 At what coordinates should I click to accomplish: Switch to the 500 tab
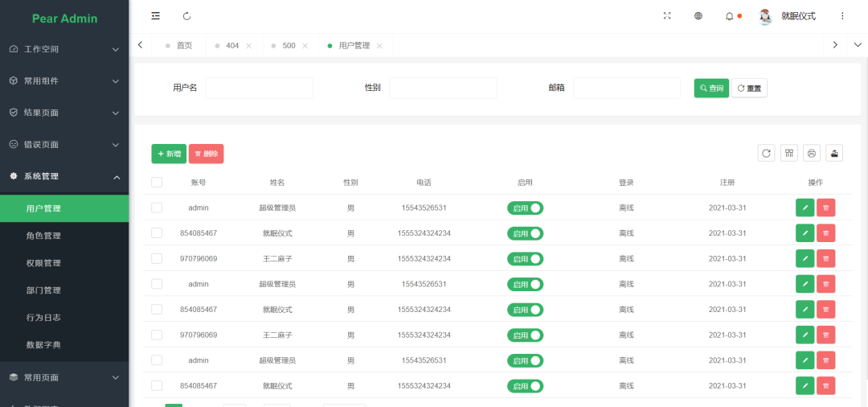point(289,46)
